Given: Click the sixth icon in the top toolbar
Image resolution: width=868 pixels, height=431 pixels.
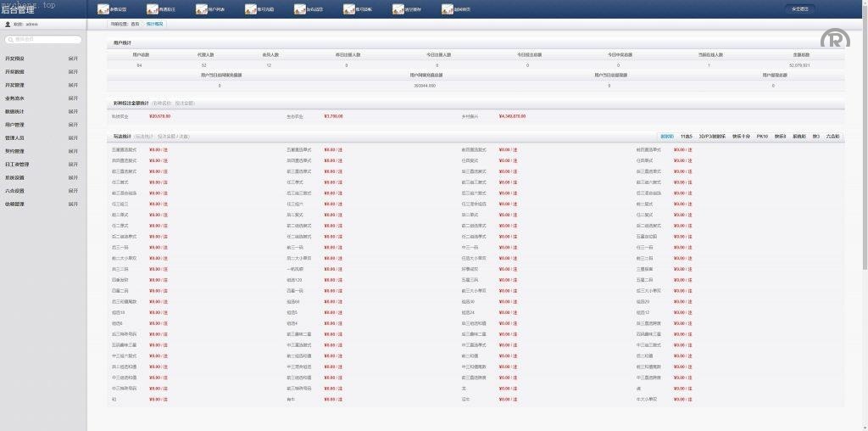Looking at the screenshot, I should click(349, 9).
